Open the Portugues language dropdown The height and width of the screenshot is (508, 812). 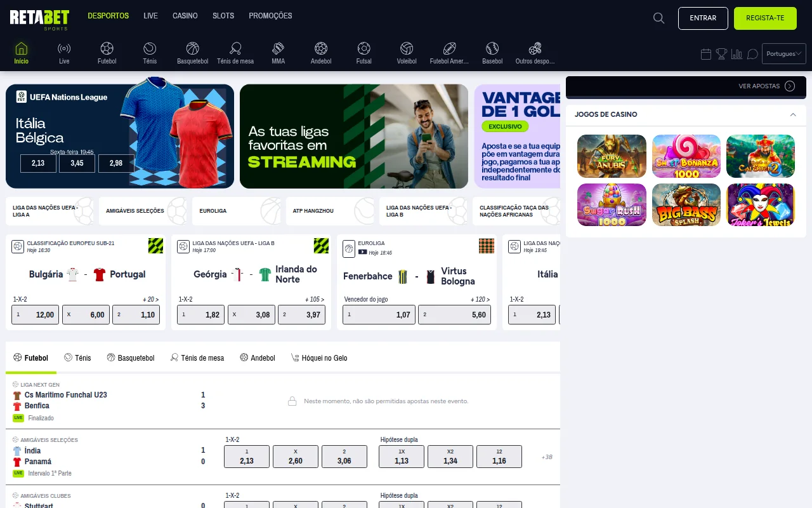(783, 54)
